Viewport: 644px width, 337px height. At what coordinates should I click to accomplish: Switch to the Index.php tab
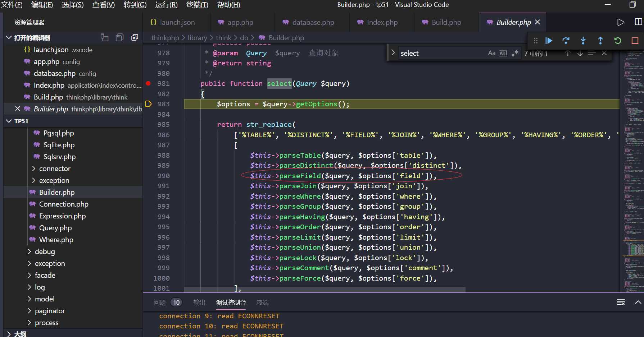pyautogui.click(x=381, y=22)
